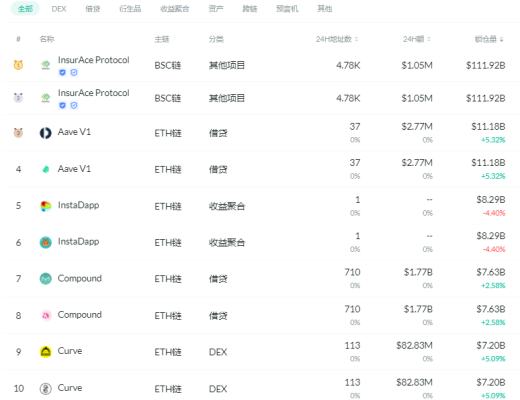Click the teal Compound logo in row 7
This screenshot has width=520, height=400.
(x=46, y=278)
